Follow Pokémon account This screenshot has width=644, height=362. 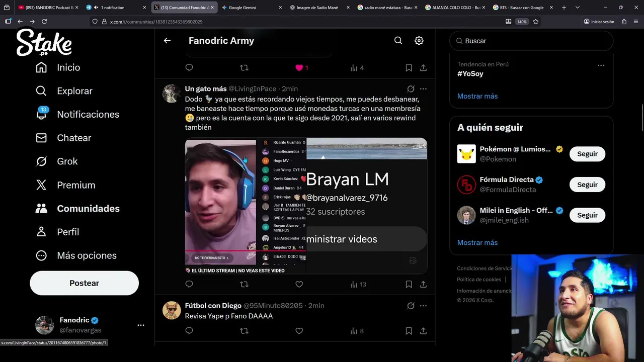(x=587, y=154)
